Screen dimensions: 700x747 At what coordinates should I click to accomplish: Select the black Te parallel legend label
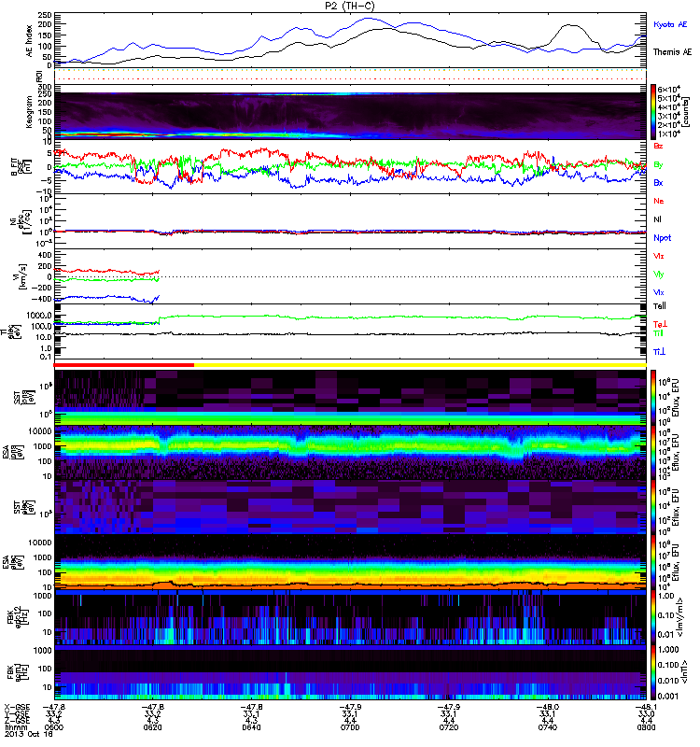[660, 306]
